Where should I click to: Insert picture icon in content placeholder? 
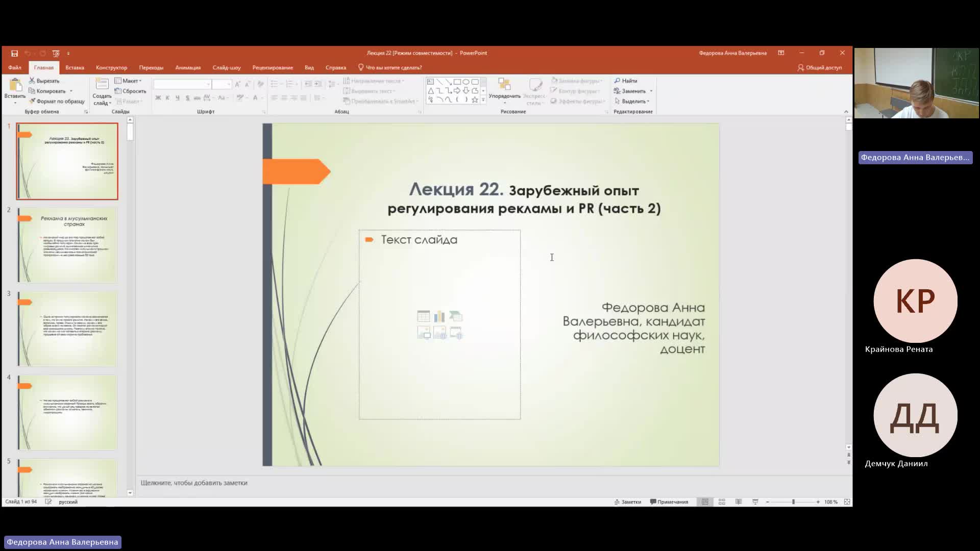pyautogui.click(x=424, y=333)
